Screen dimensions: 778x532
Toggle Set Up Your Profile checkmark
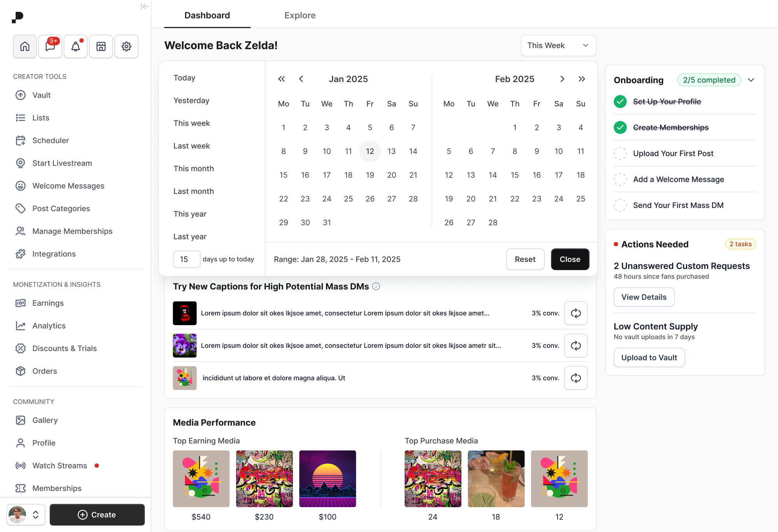pyautogui.click(x=620, y=101)
